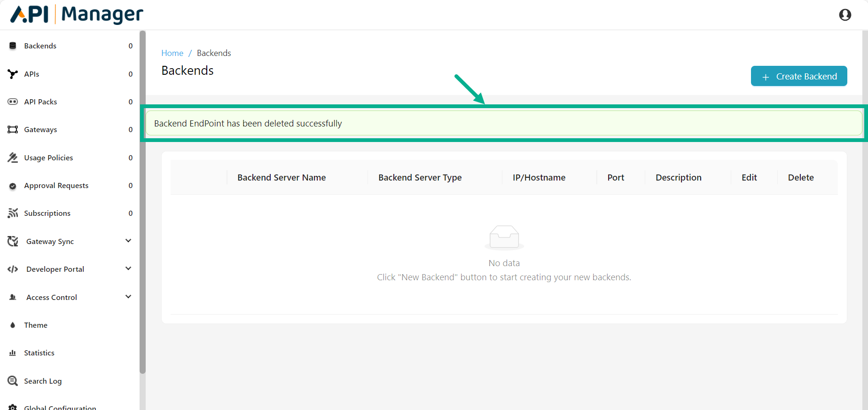This screenshot has height=410, width=868.
Task: Click the Backends count badge 0
Action: (131, 46)
